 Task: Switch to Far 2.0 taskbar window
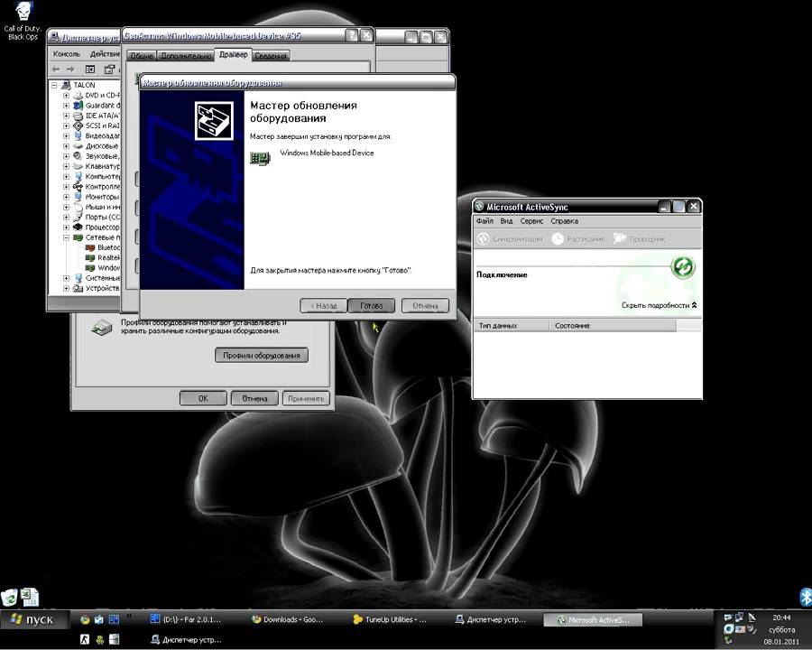[x=187, y=619]
